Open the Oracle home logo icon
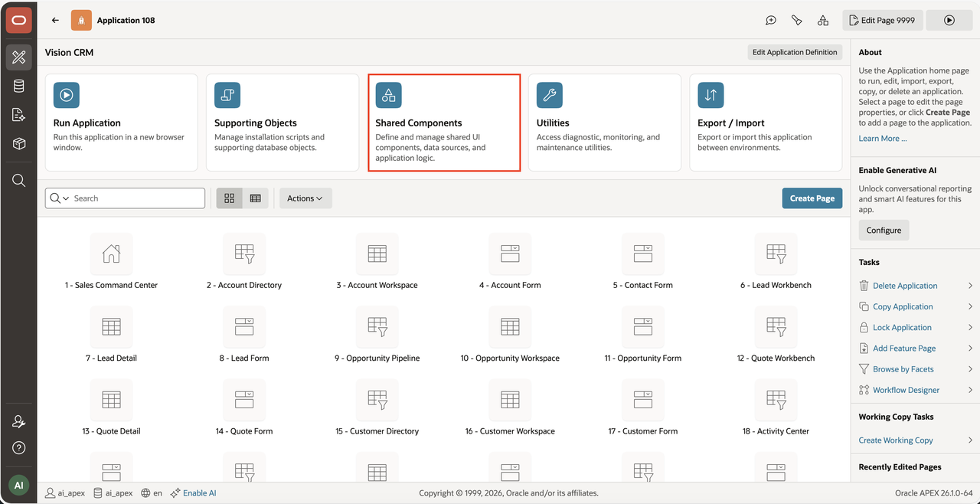Screen dimensions: 980x504 [18, 20]
